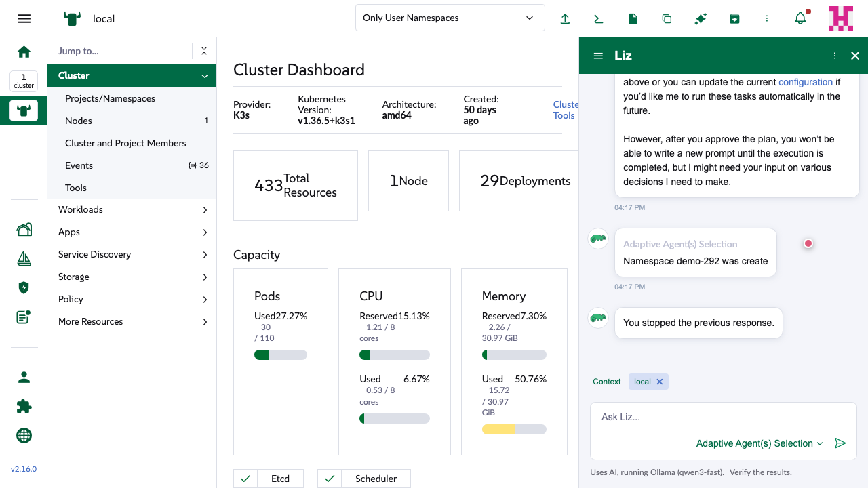Screen dimensions: 868x488
Task: Open Continuous Delivery sailboat icon
Action: click(24, 258)
